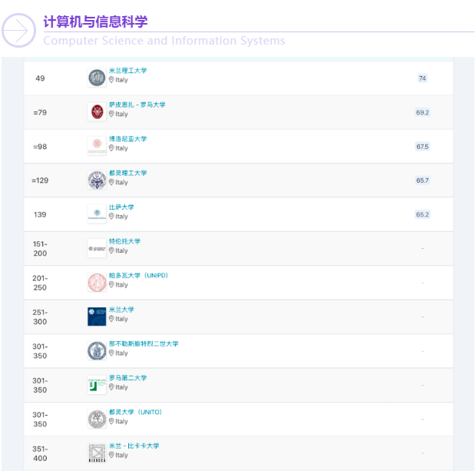Image resolution: width=476 pixels, height=471 pixels.
Task: Click the 特伦托大学 logo thumbnail
Action: pyautogui.click(x=97, y=248)
